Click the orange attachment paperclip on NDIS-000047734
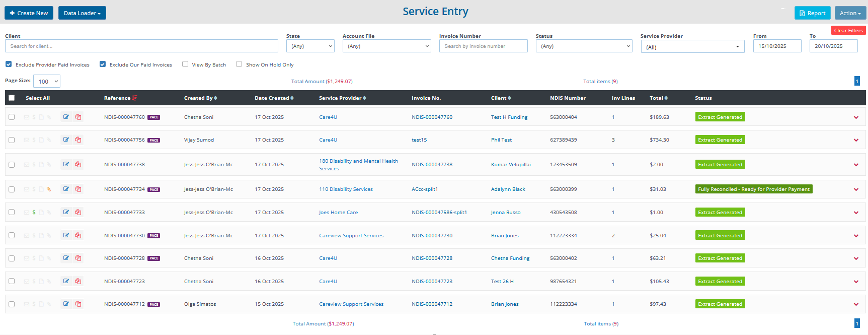 coord(49,189)
